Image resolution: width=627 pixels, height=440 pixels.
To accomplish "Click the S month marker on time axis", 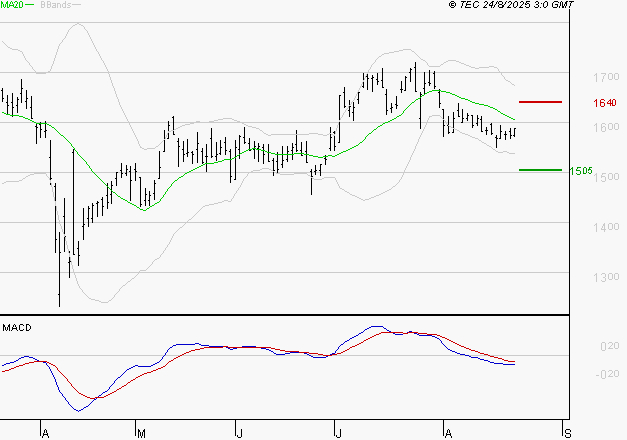I will tap(567, 433).
